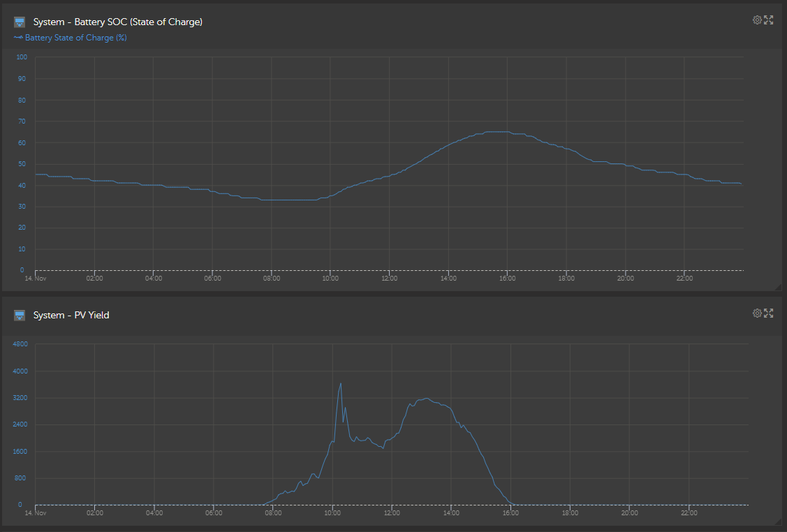
Task: Click PV Yield plateau near 13:00
Action: coord(427,399)
